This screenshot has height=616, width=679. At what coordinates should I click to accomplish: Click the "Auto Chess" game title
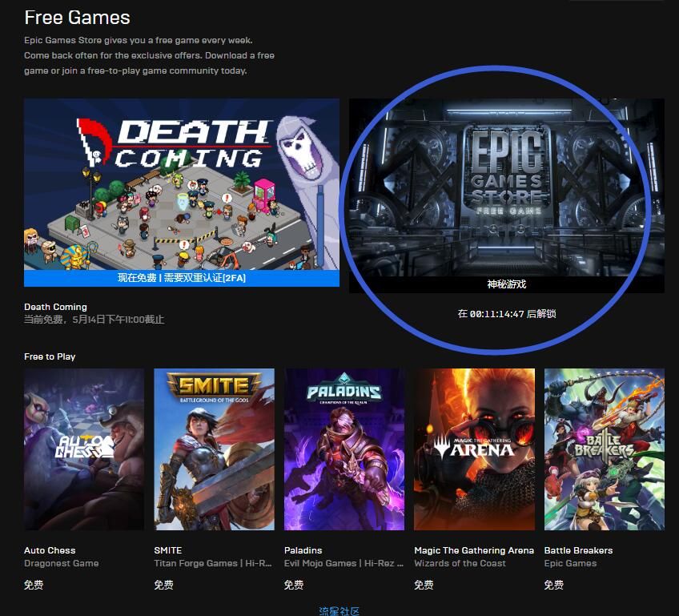[50, 550]
